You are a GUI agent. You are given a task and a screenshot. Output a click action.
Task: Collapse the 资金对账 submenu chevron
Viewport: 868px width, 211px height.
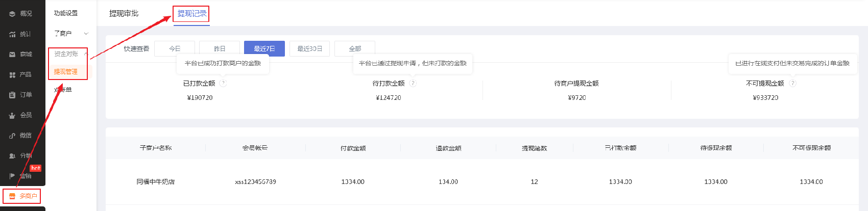(86, 54)
